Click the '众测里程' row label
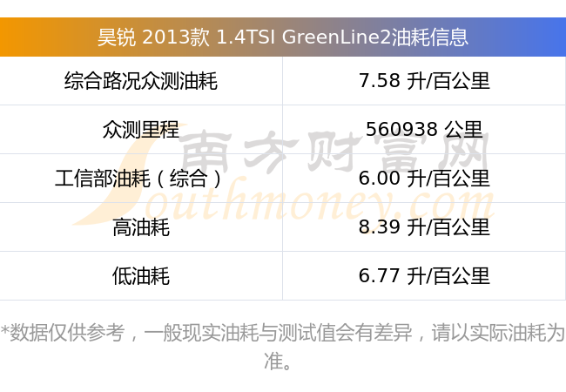Screen dimensions: 566x392 [141, 129]
